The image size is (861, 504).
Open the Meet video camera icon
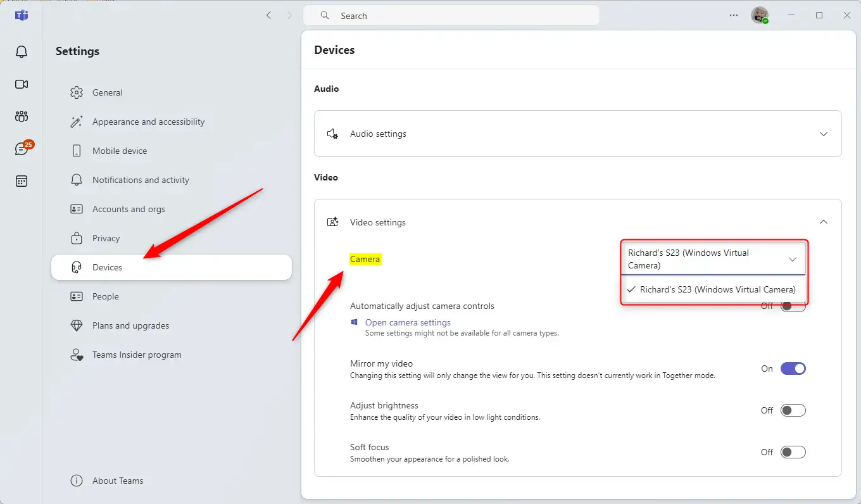[x=22, y=84]
